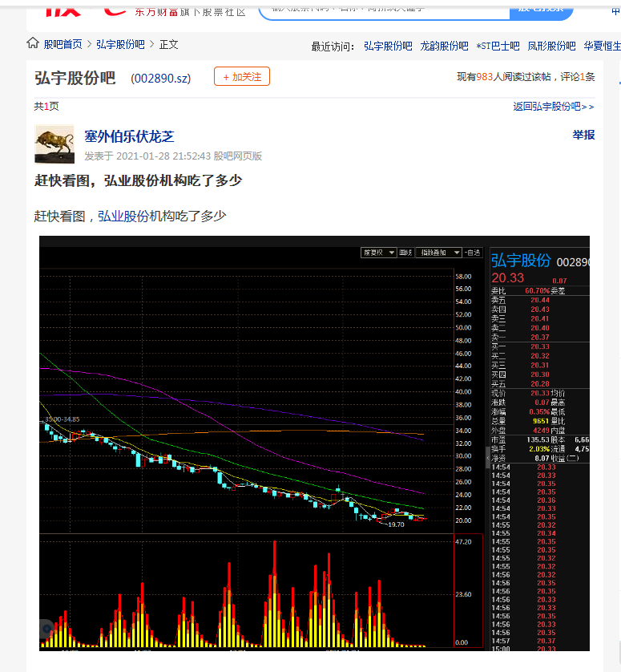
Task: Open the 弘业股份 link in post body
Action: (x=123, y=216)
